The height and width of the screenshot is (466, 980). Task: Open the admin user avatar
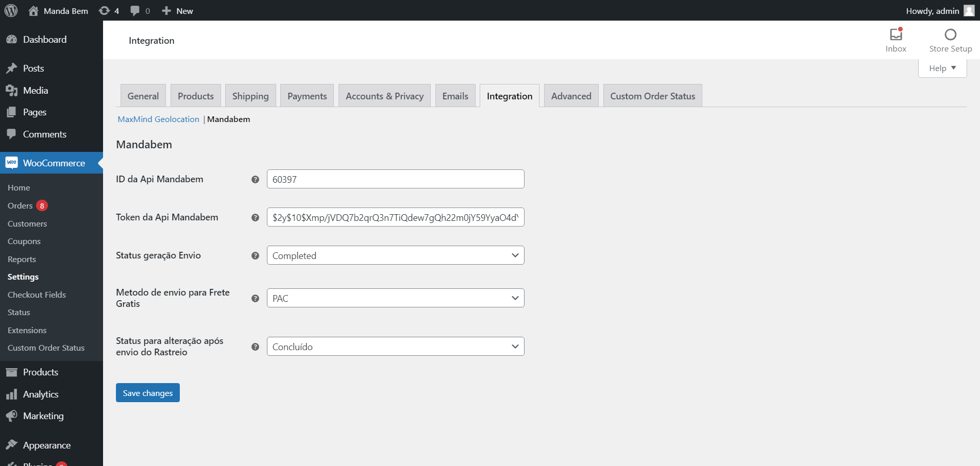969,11
